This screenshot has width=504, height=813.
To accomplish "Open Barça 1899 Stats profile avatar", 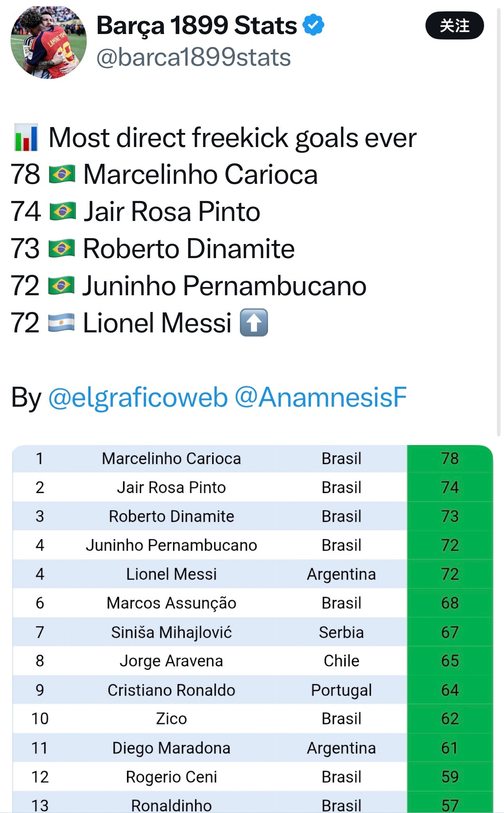I will pyautogui.click(x=48, y=42).
